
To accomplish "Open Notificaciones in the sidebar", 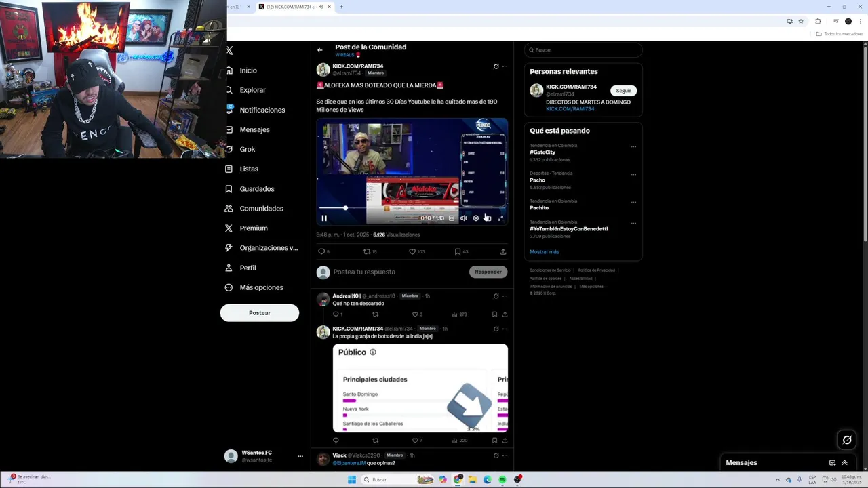I will (256, 110).
